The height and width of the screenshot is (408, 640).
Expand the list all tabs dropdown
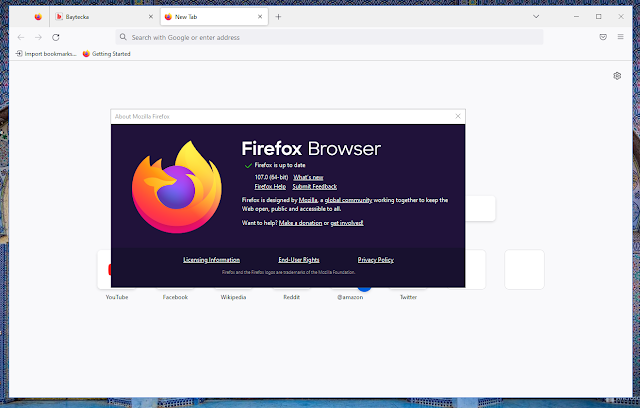(x=536, y=17)
